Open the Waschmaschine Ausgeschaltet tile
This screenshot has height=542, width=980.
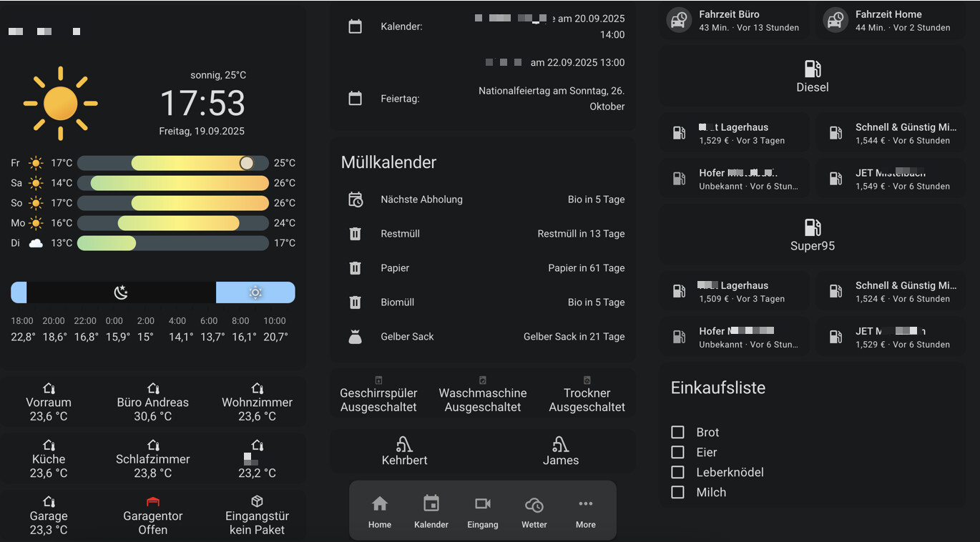(482, 395)
